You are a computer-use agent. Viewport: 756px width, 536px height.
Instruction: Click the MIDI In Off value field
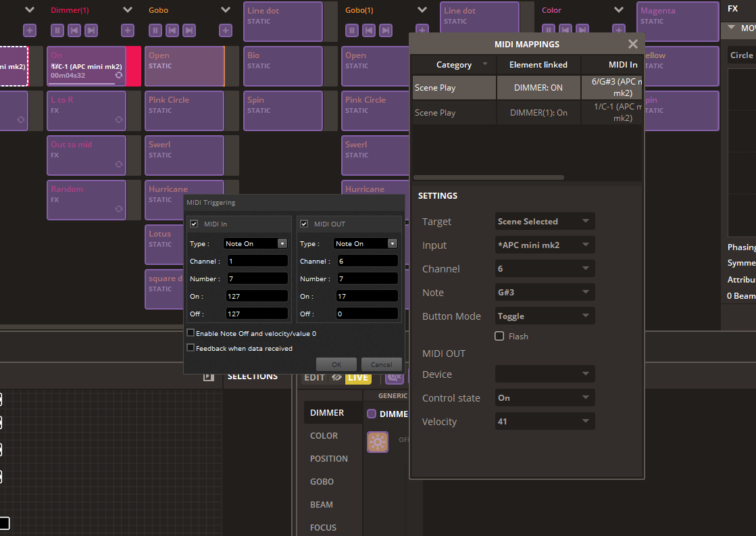(257, 314)
